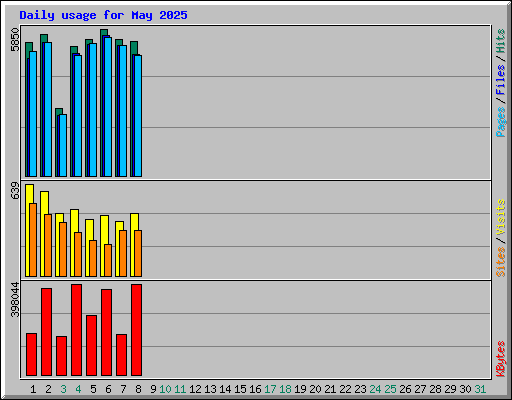Click the day 1 orange sites bar

pos(33,240)
